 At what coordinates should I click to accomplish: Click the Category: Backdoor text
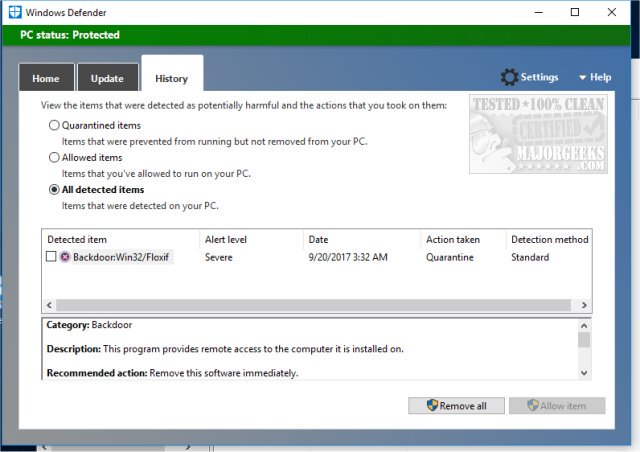[x=89, y=325]
